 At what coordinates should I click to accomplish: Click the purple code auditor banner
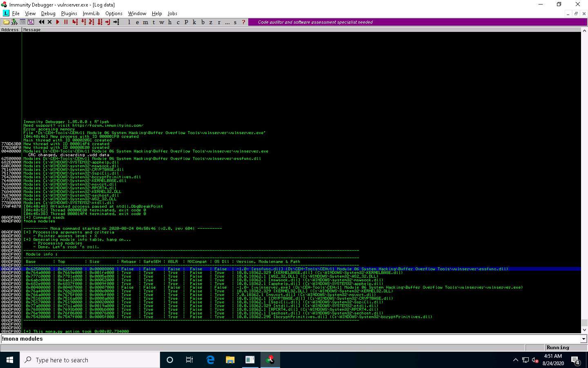pos(417,22)
